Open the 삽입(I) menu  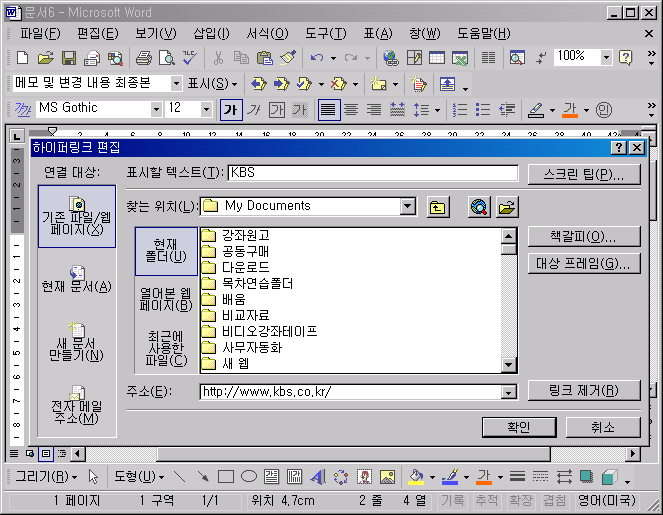coord(211,34)
